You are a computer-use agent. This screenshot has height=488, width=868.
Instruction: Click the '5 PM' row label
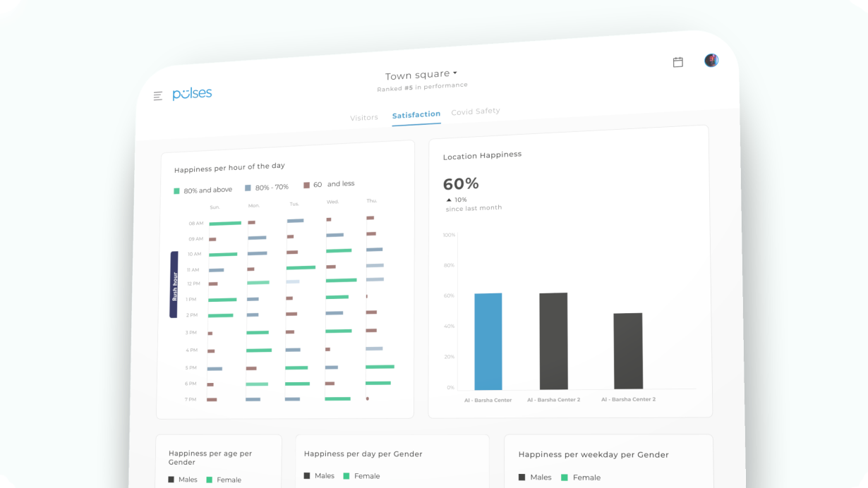tap(191, 368)
